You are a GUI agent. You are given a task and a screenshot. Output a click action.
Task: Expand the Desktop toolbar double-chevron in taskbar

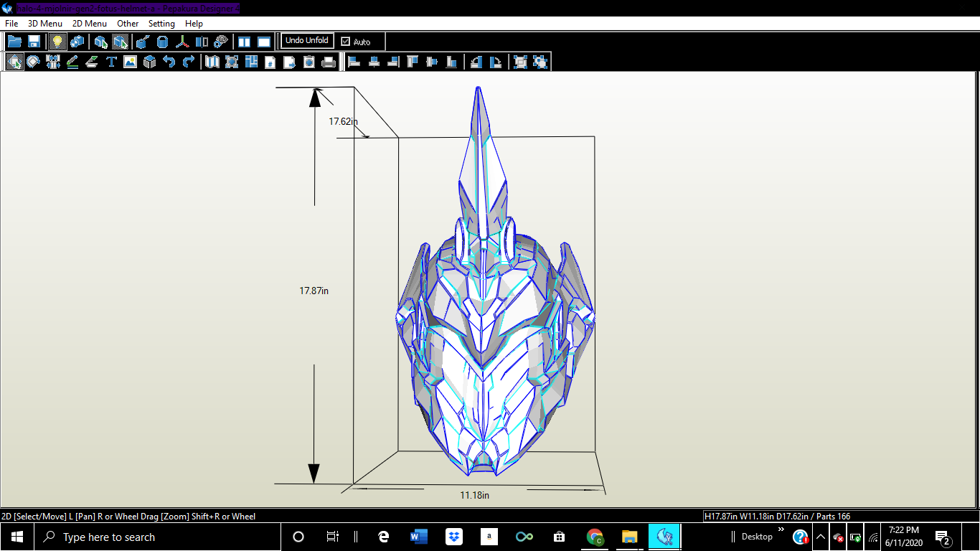click(781, 529)
